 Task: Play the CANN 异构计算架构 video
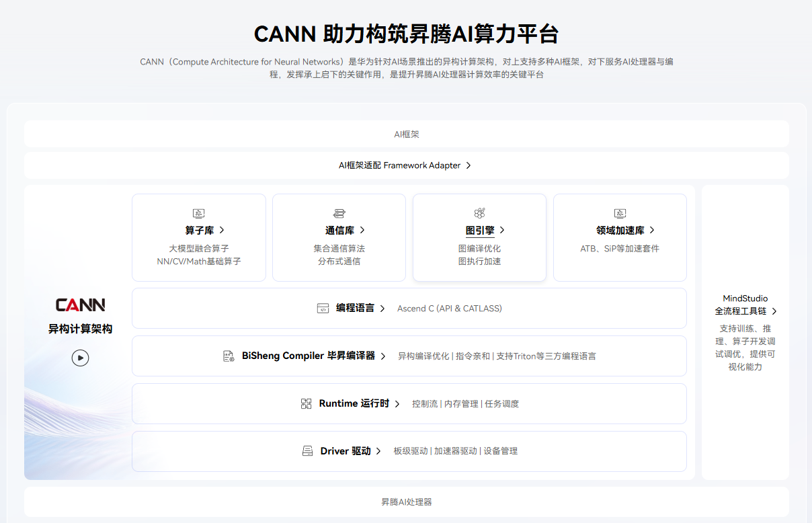coord(80,358)
